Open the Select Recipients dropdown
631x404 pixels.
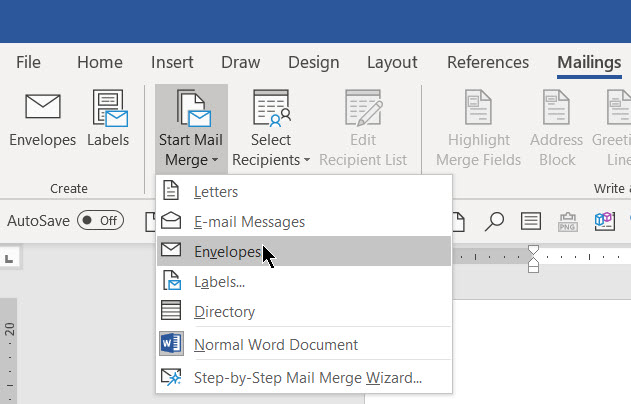(271, 129)
